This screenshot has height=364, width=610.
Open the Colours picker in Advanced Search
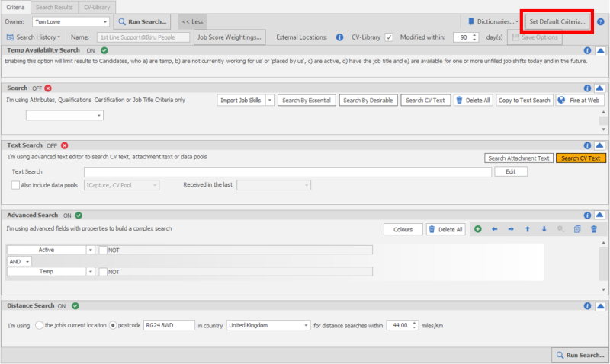pos(403,229)
